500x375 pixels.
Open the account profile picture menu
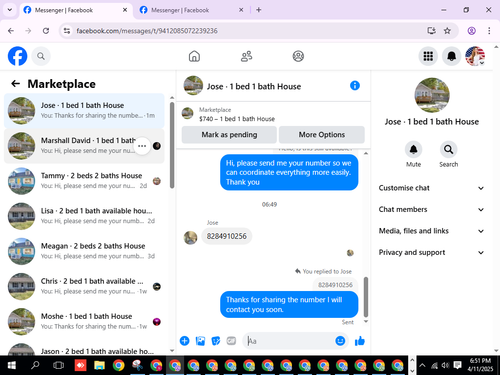click(475, 56)
